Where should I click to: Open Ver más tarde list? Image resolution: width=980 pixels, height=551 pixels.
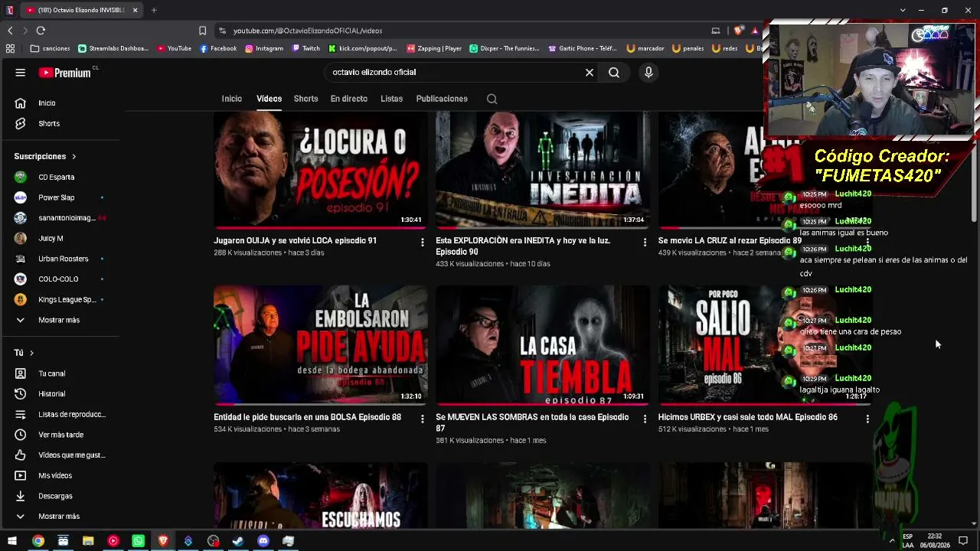point(60,435)
